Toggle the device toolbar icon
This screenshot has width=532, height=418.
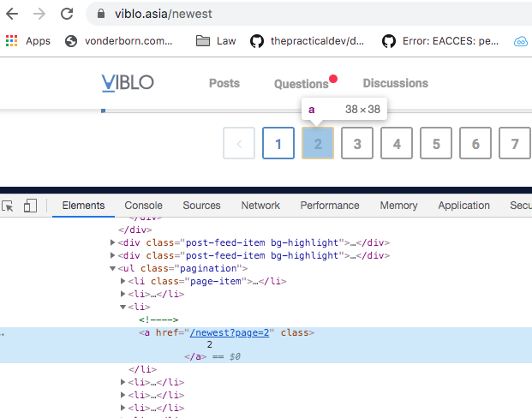(30, 206)
